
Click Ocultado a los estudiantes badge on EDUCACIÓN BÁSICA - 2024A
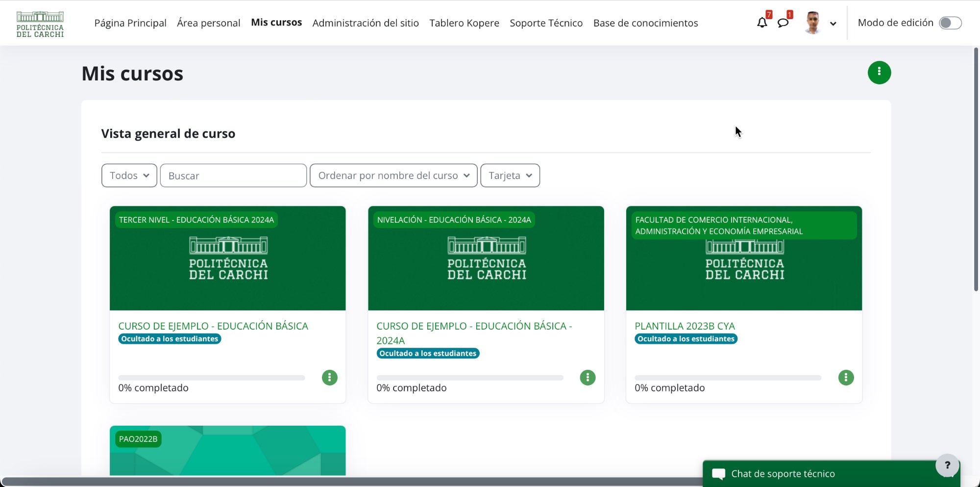pos(428,353)
